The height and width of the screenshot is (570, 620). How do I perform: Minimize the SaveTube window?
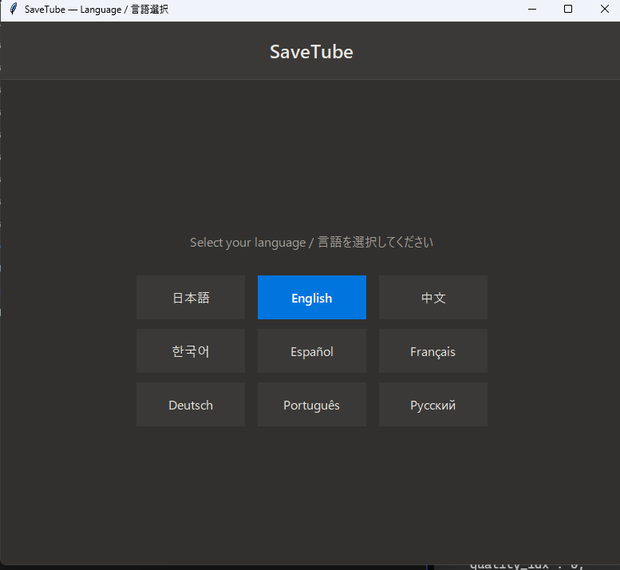pos(532,9)
